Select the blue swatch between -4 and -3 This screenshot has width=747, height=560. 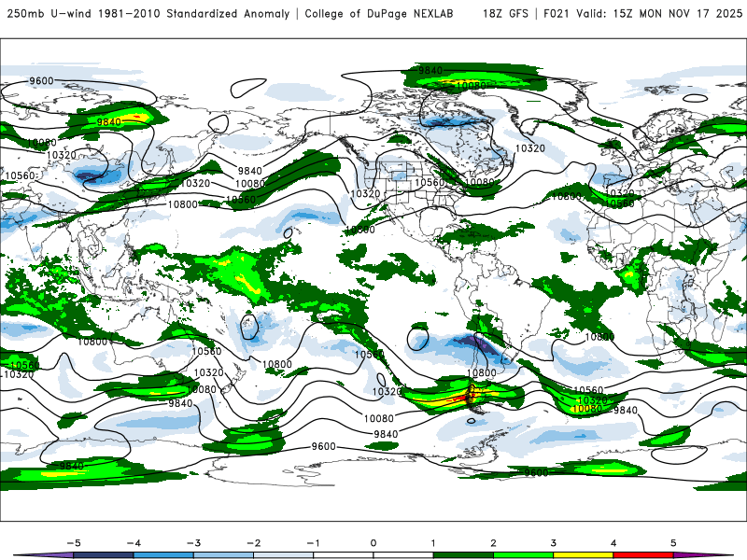(163, 555)
